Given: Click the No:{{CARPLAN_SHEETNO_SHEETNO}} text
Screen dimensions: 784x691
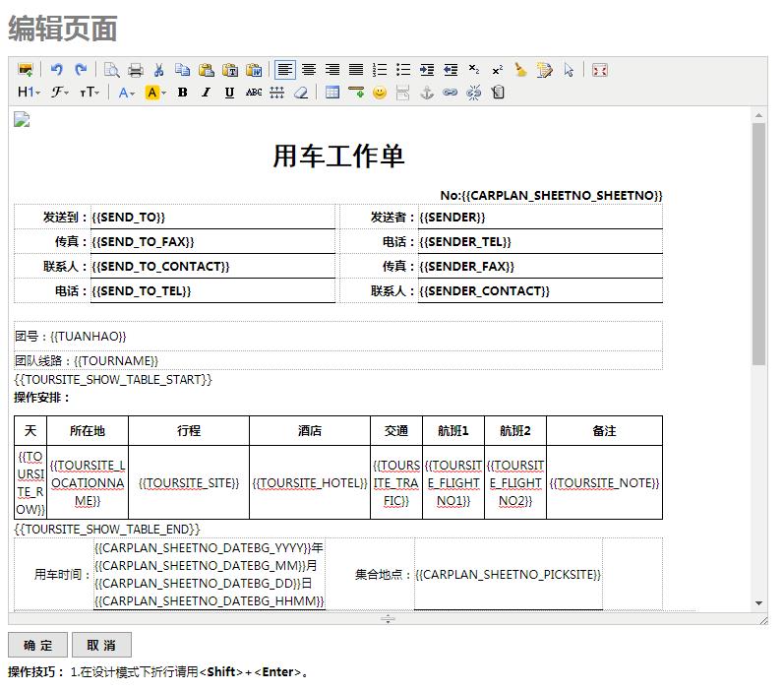Looking at the screenshot, I should point(551,195).
